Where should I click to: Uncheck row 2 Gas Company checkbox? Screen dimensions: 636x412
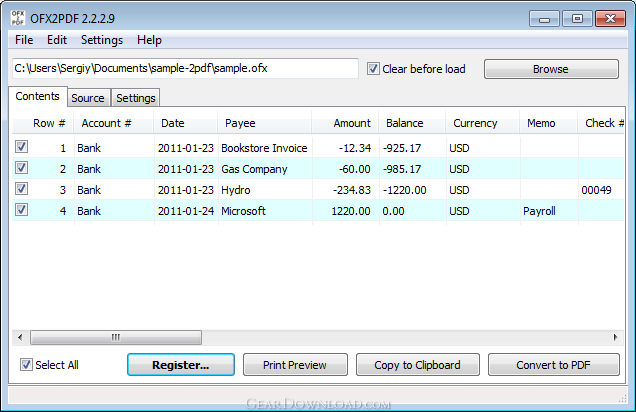click(21, 168)
